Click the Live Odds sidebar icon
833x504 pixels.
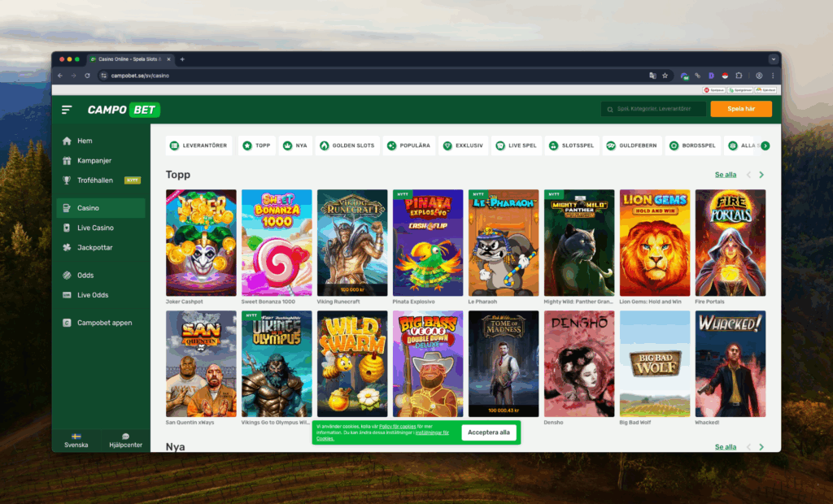tap(67, 295)
